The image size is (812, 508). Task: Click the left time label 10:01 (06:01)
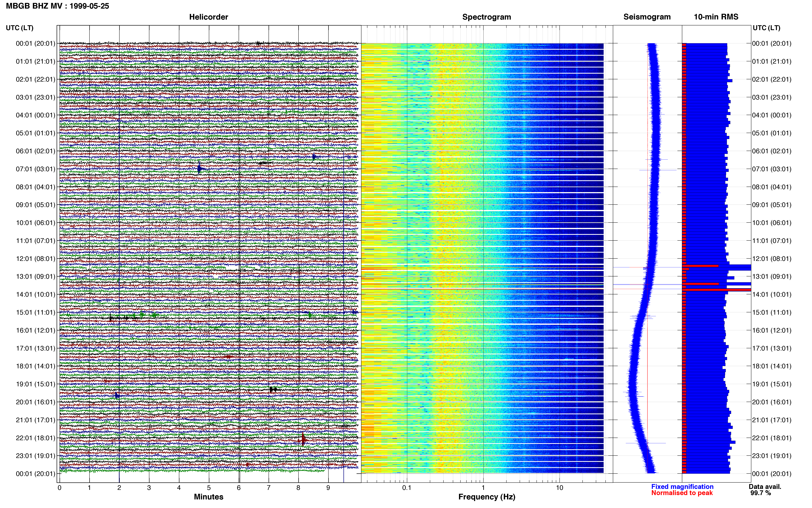coord(35,223)
